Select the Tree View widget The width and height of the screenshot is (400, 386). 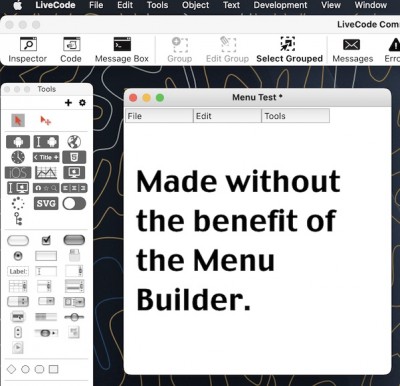point(18,219)
